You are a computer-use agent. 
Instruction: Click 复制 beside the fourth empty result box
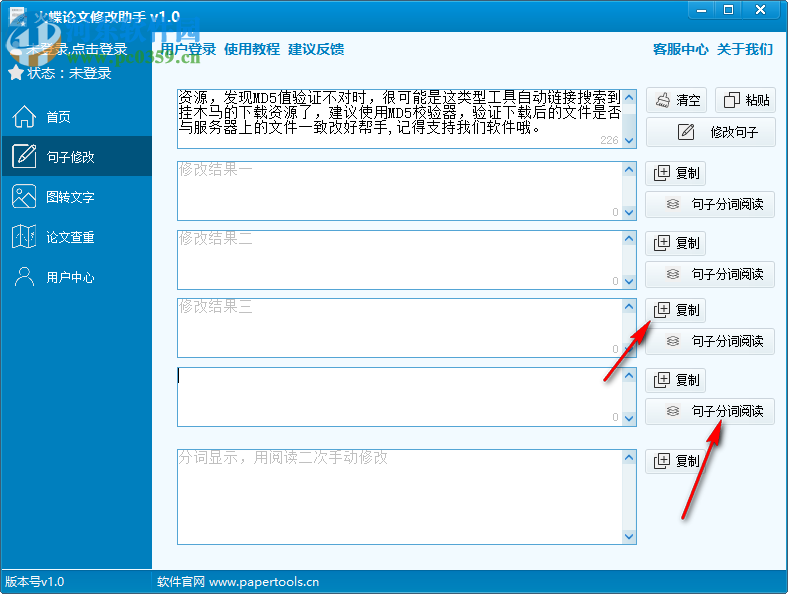(x=676, y=380)
